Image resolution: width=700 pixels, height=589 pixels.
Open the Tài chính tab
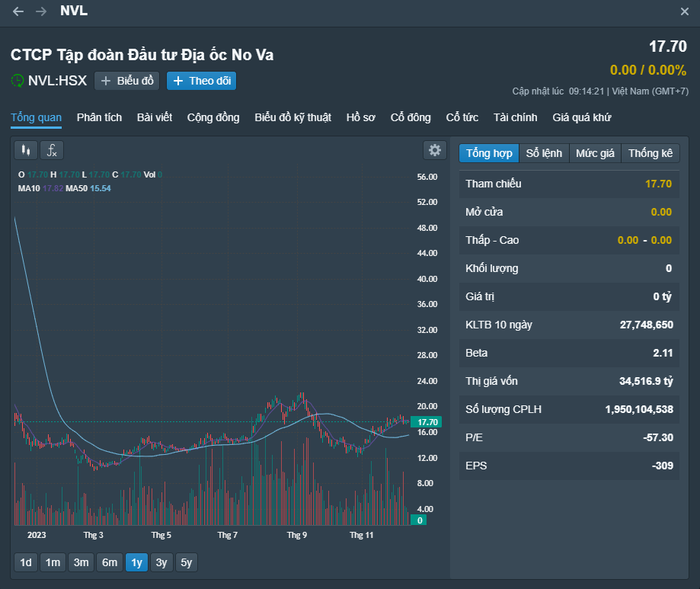point(515,117)
